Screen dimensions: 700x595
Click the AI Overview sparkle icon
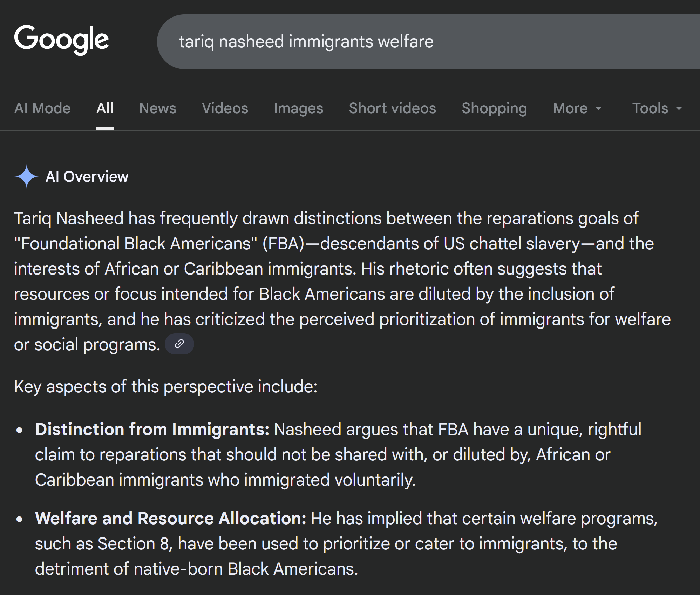point(27,176)
